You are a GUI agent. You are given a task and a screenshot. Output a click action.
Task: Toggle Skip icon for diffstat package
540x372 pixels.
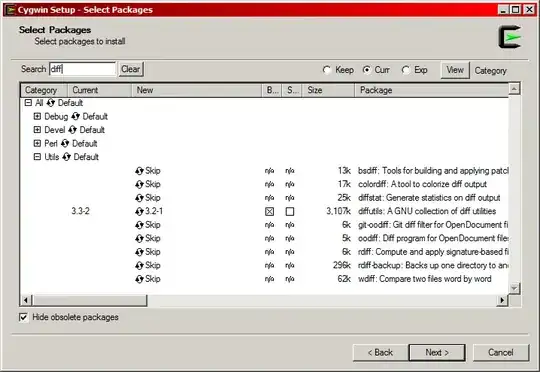coord(139,198)
